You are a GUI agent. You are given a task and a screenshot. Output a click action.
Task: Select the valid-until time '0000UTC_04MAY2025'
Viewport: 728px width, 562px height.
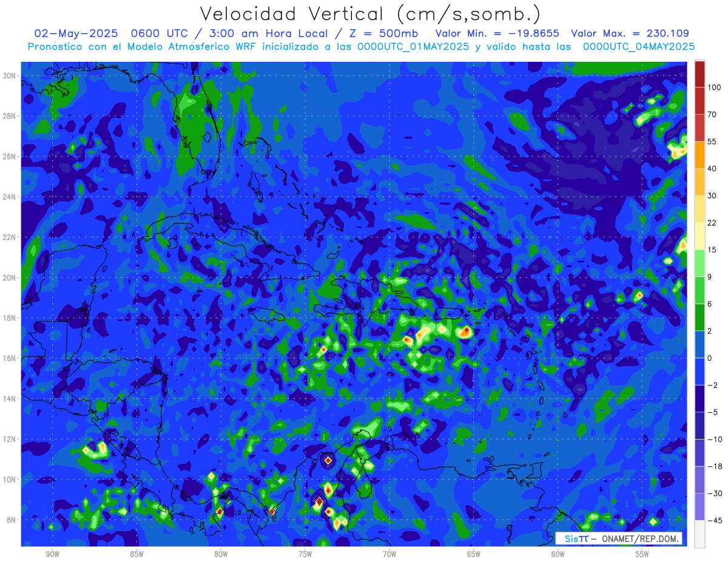pyautogui.click(x=639, y=47)
